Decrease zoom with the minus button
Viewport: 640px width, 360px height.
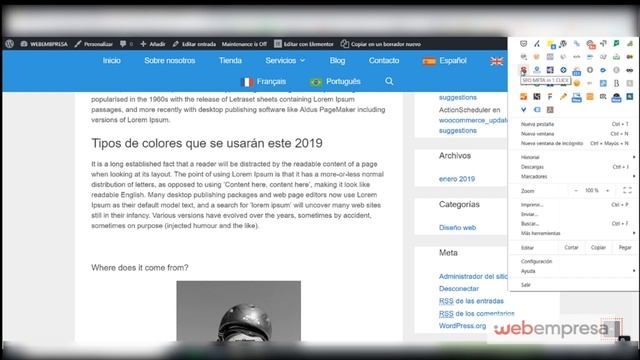click(576, 191)
